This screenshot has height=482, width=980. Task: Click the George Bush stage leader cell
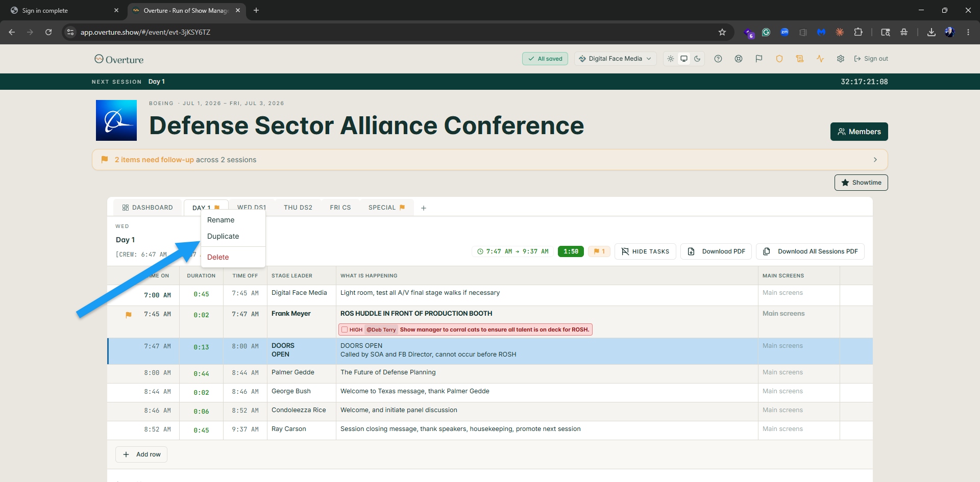(301, 393)
